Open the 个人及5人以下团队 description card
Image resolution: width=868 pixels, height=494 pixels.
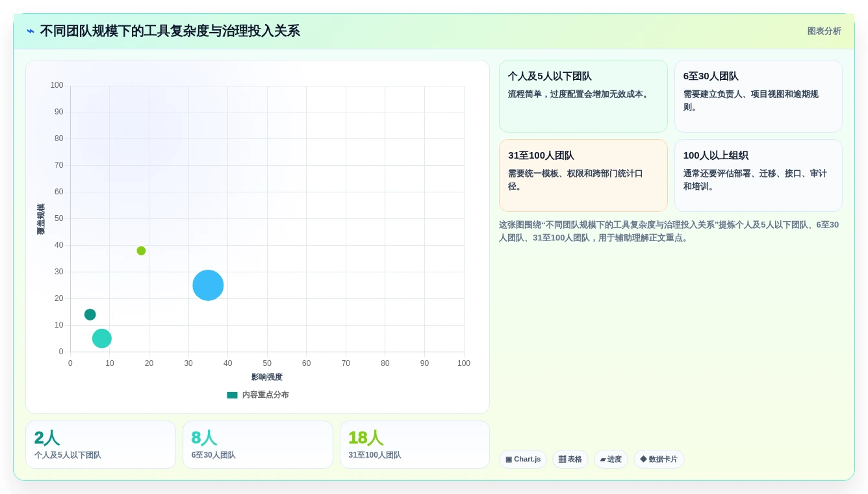point(583,96)
